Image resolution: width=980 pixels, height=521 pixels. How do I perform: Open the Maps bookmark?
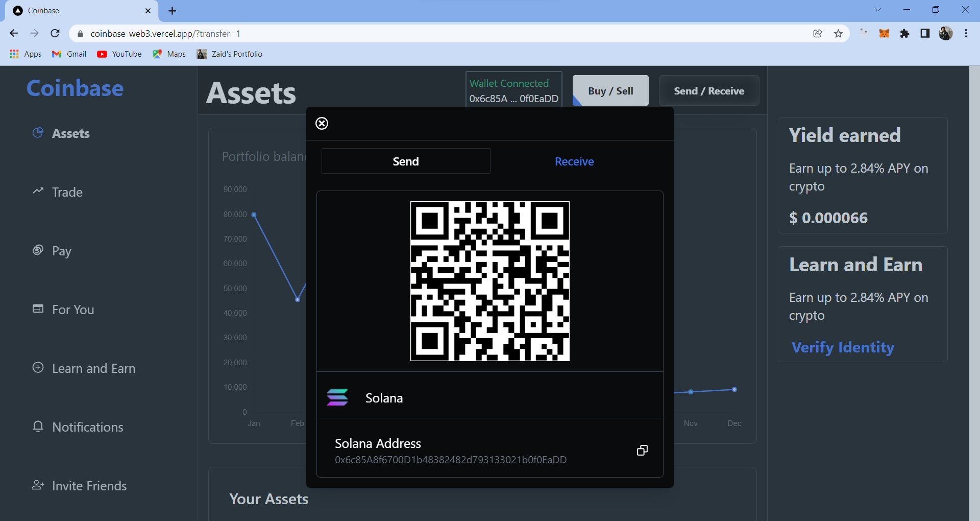169,54
